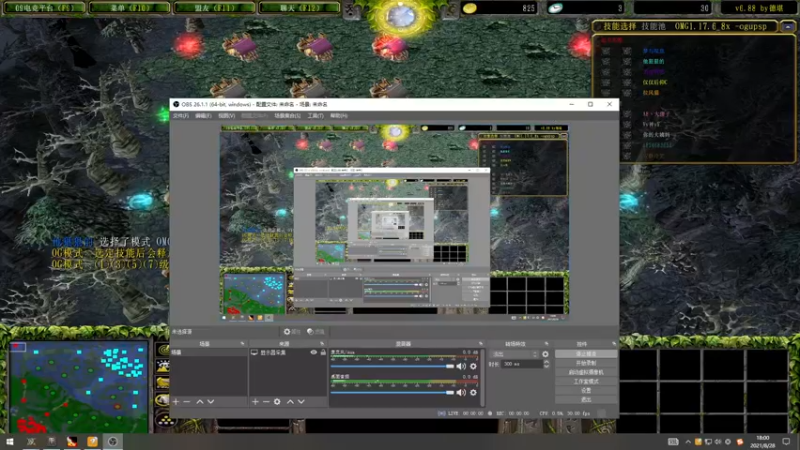Click the day-night clock orb at top center
The height and width of the screenshot is (450, 800).
401,16
